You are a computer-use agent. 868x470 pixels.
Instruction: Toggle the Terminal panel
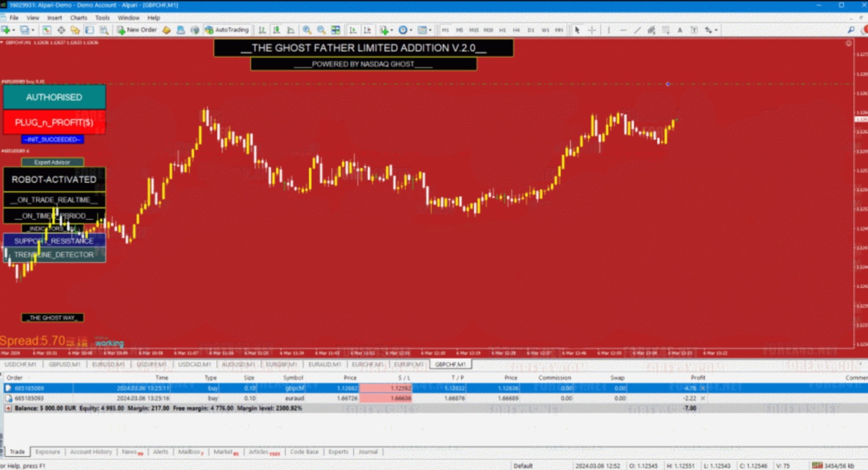coord(89,30)
